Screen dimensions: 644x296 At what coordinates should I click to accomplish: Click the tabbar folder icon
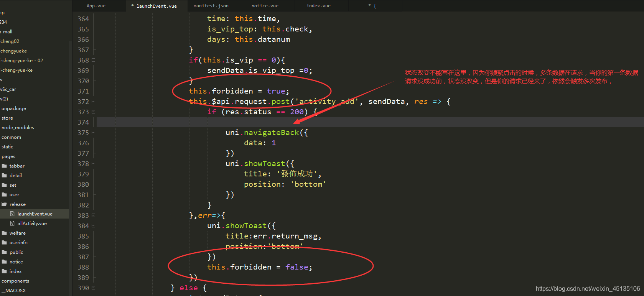click(4, 166)
